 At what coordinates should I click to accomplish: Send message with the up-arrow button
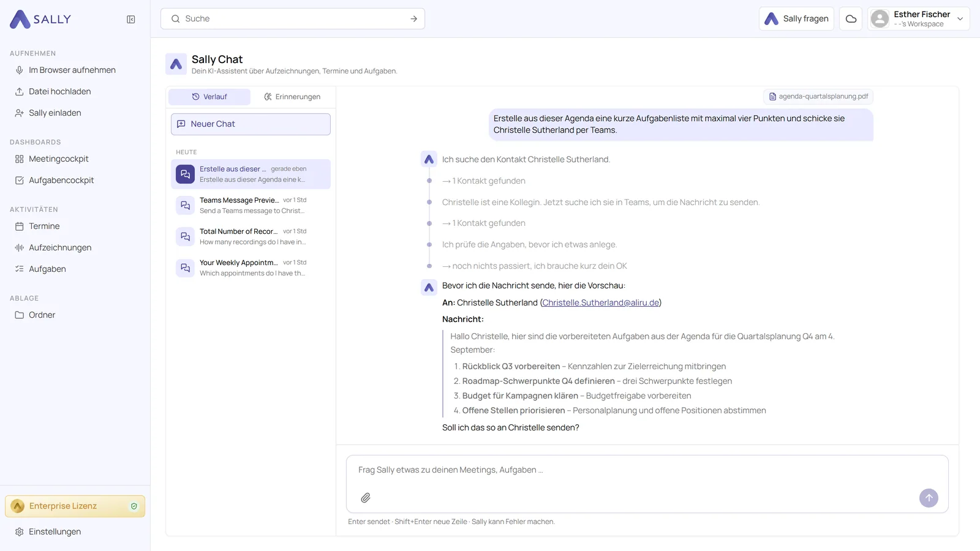point(929,498)
